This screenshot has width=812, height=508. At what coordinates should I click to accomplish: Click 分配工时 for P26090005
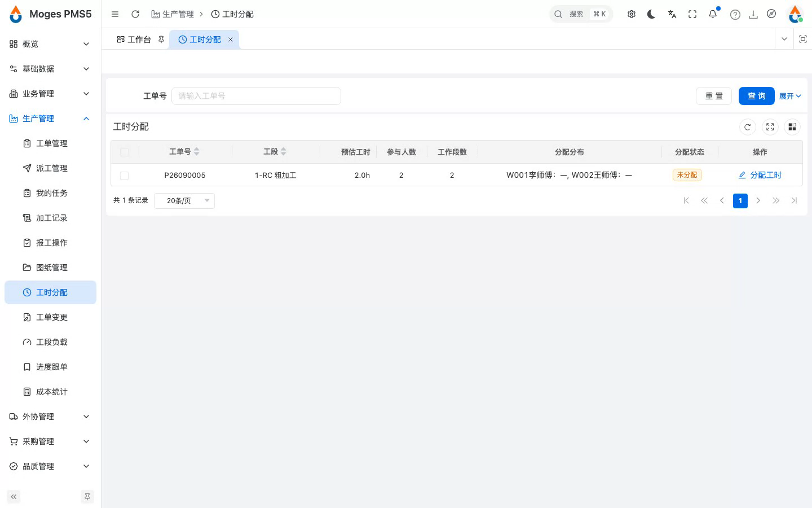[x=760, y=175]
